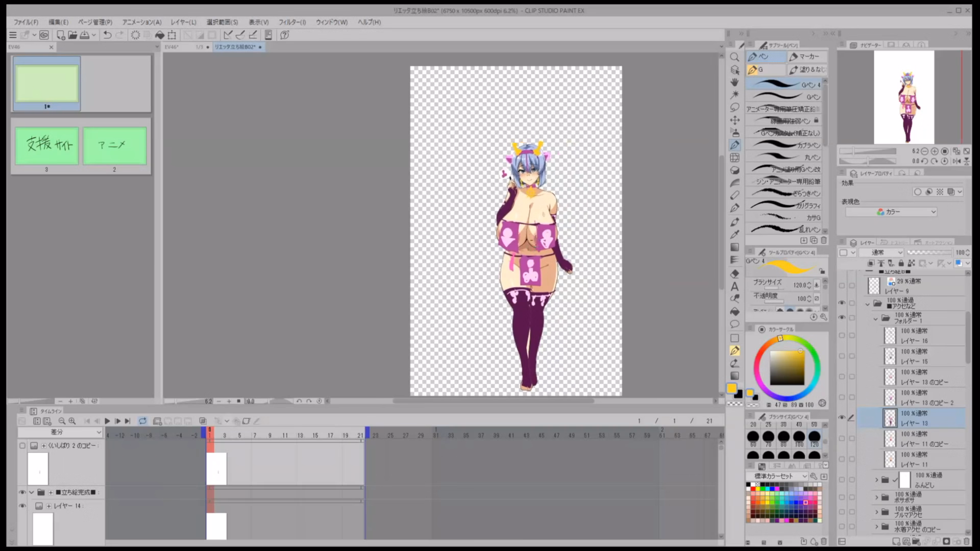Screen dimensions: 980x551
Task: Toggle visibility of レイヤー 14 timeline track
Action: (x=22, y=506)
